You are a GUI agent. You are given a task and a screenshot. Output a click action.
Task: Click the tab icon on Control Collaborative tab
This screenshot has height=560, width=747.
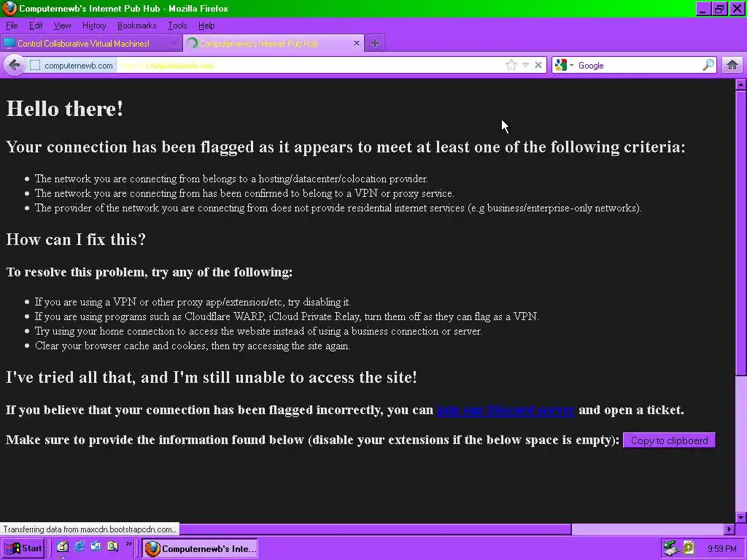[x=9, y=43]
